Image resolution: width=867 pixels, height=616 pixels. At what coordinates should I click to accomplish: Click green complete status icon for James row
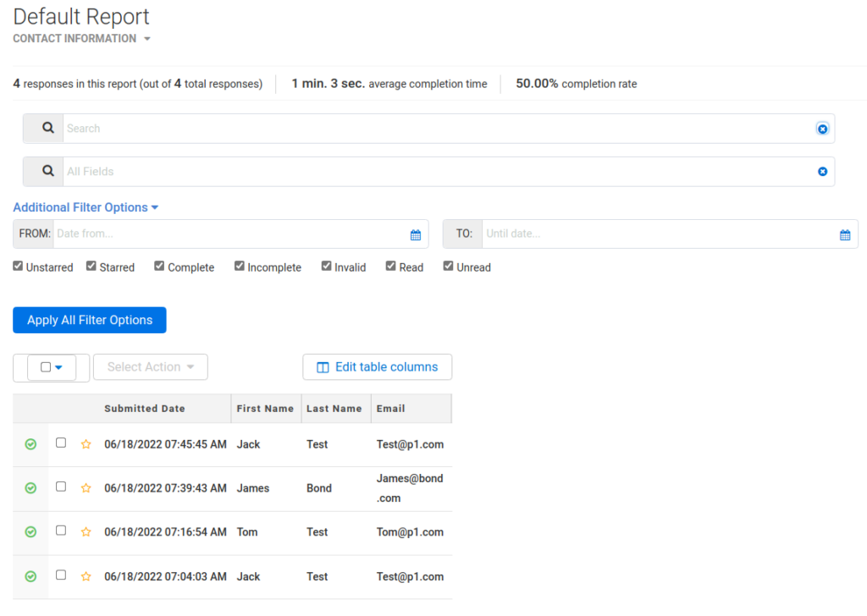pyautogui.click(x=30, y=488)
